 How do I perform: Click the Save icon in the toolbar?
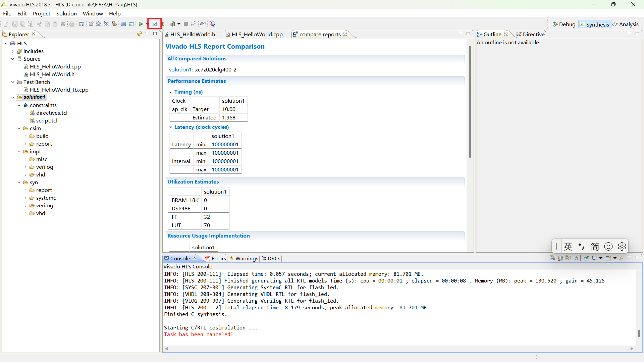coord(15,24)
